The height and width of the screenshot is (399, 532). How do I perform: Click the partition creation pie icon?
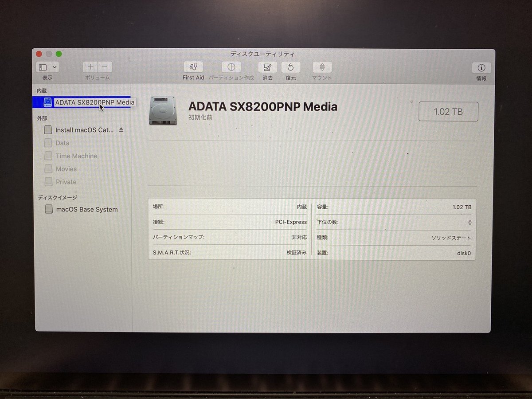[x=231, y=67]
